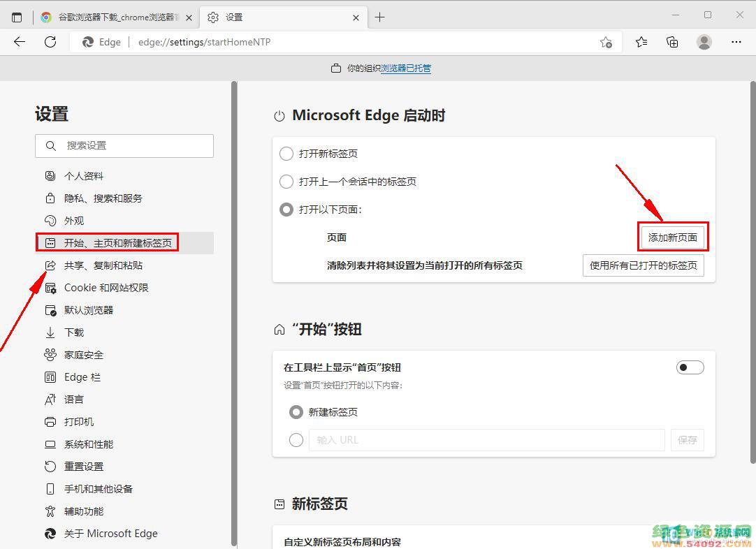Open the Favorites list icon
The height and width of the screenshot is (549, 756).
[x=641, y=43]
